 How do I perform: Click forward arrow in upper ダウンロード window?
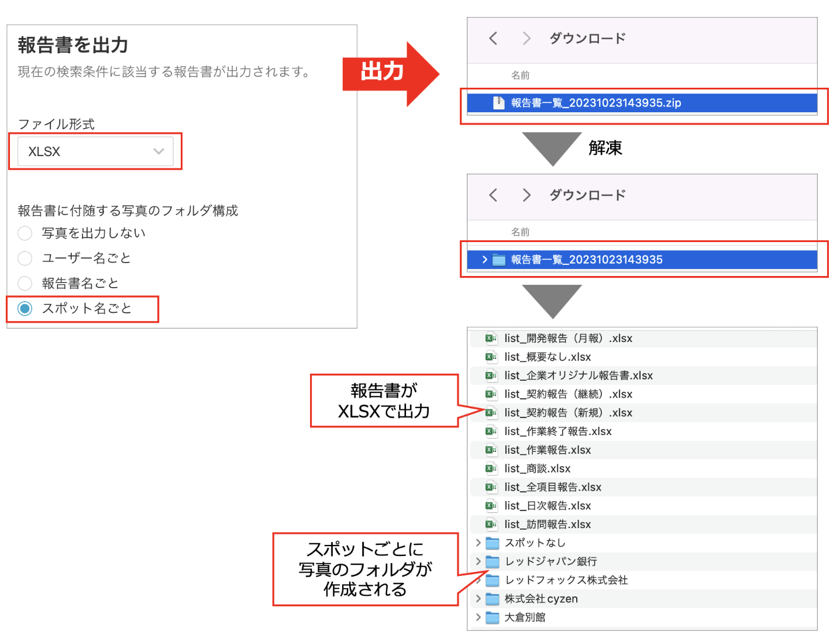pyautogui.click(x=526, y=39)
